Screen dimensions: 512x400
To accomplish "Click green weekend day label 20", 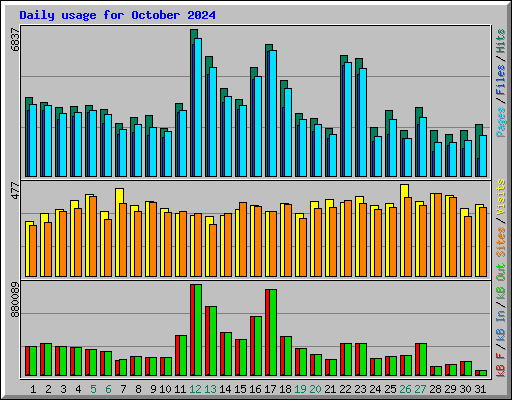I will (315, 389).
